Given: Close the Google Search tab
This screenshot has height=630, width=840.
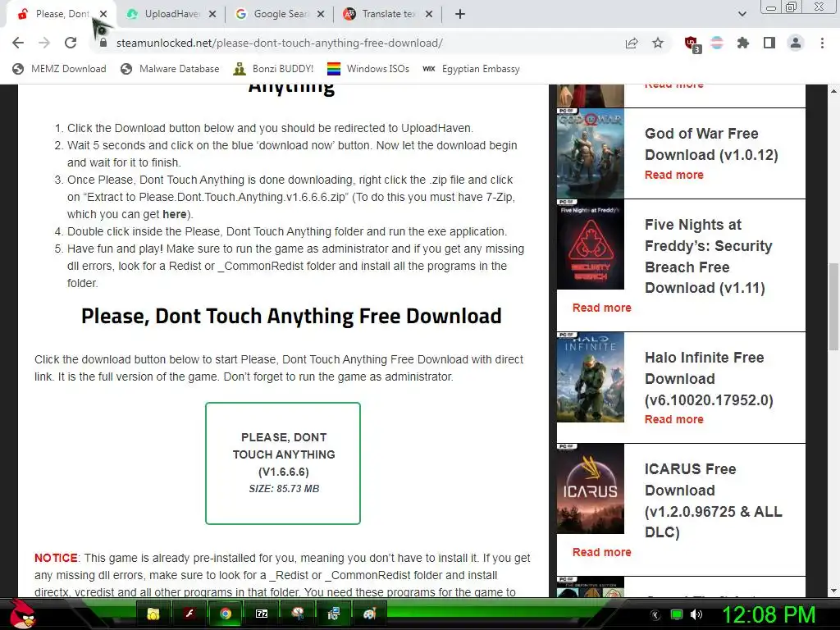Looking at the screenshot, I should pyautogui.click(x=321, y=15).
